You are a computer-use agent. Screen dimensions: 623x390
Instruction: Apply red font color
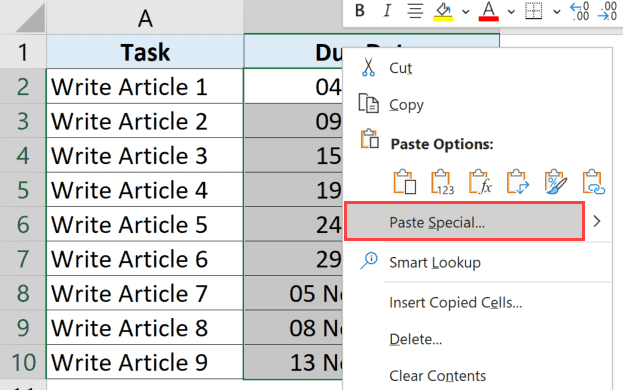tap(489, 11)
